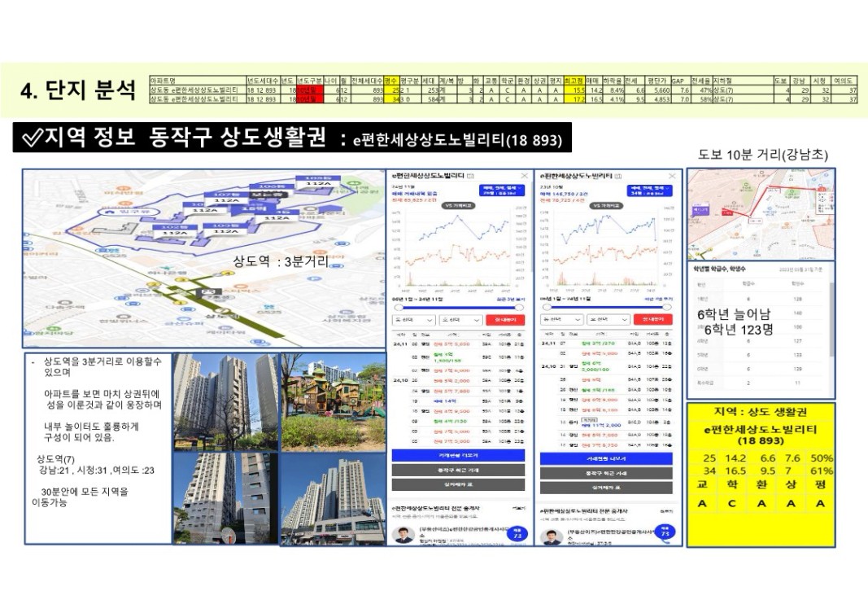Click the '상도역 : 3분거리' map annotation
This screenshot has width=868, height=613.
[281, 261]
